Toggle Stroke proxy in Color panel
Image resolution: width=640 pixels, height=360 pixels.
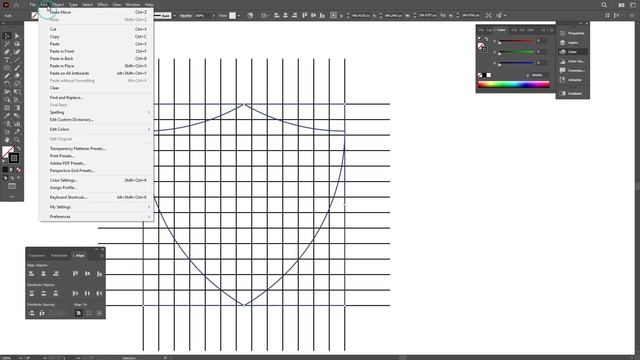(x=484, y=49)
